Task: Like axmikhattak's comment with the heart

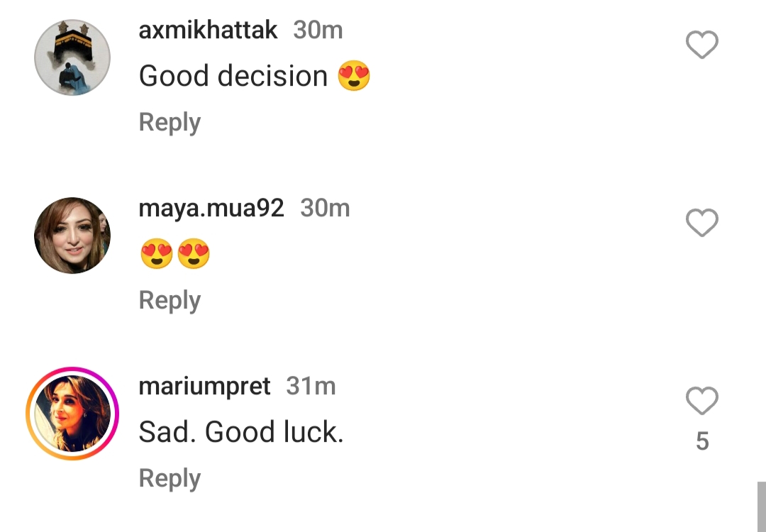Action: coord(702,45)
